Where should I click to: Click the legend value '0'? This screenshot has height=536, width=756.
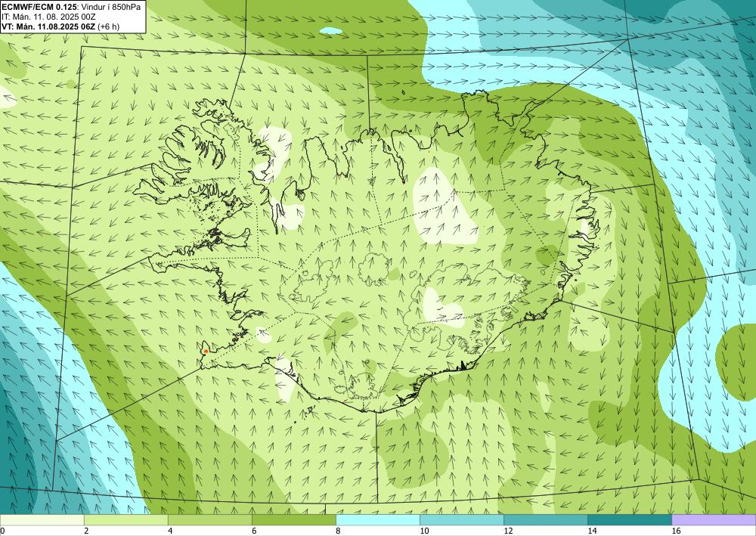pos(2,531)
